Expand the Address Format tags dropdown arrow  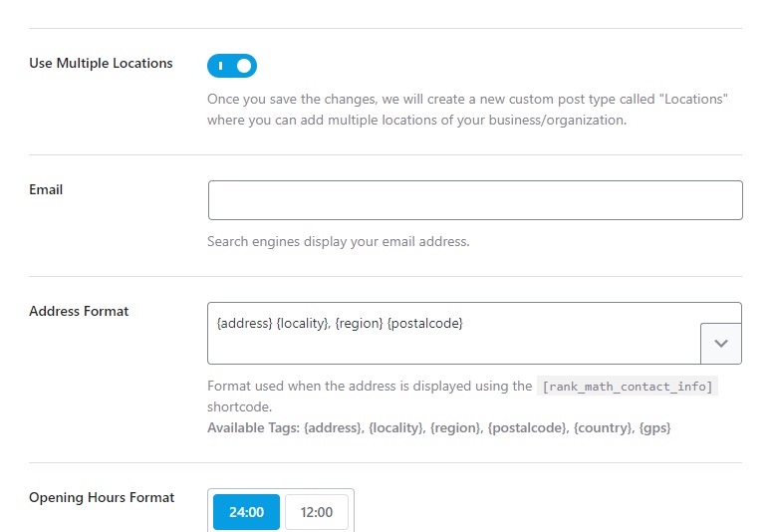point(721,344)
